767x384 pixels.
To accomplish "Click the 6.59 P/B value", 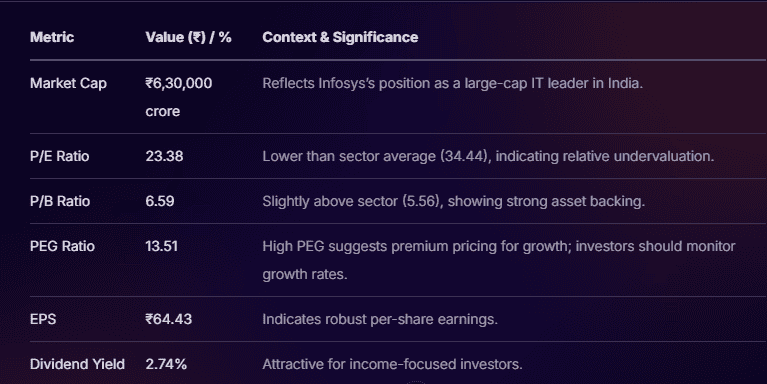I will coord(159,202).
